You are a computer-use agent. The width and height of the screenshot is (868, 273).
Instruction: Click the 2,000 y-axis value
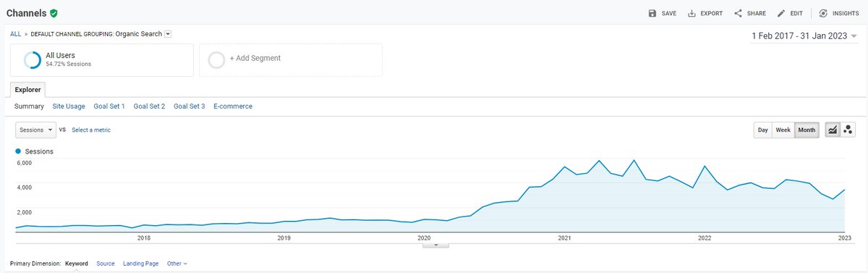[x=24, y=212]
